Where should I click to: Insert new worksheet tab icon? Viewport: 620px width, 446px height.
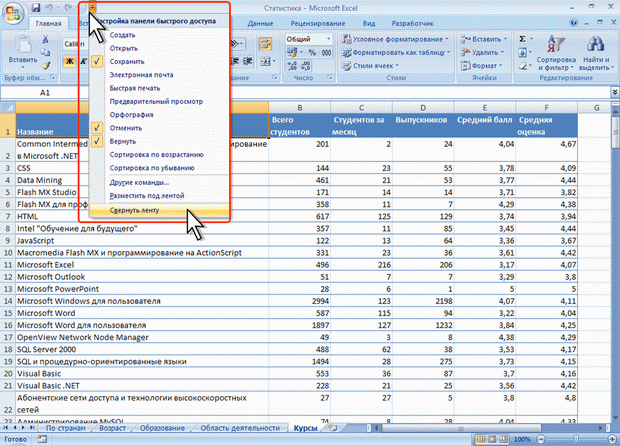pyautogui.click(x=333, y=427)
